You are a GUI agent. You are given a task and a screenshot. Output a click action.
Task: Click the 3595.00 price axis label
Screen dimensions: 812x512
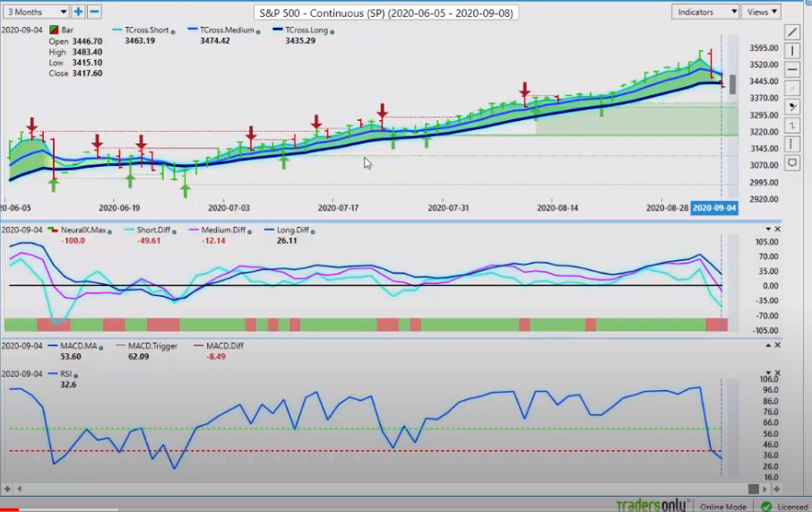coord(764,48)
